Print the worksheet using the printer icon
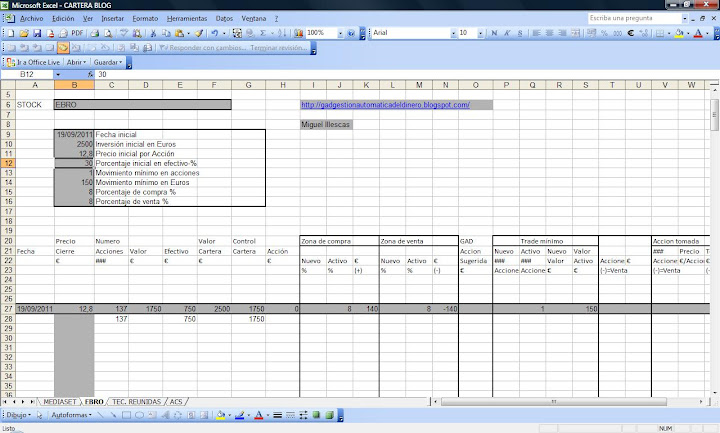 click(95, 33)
